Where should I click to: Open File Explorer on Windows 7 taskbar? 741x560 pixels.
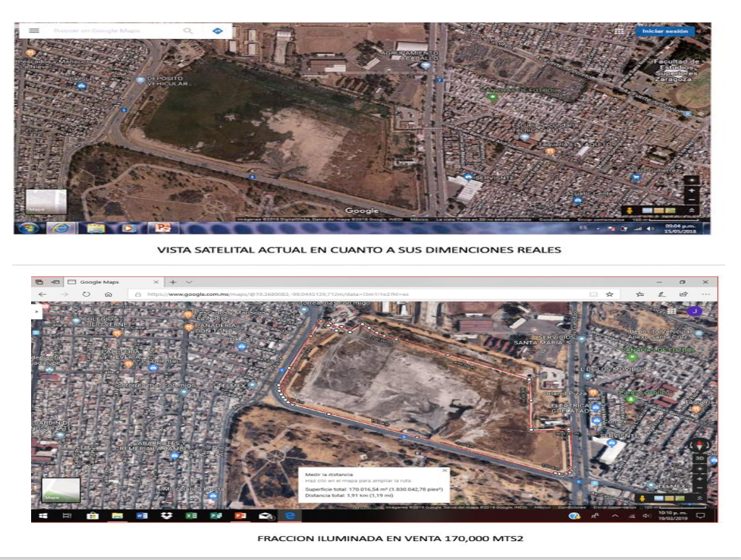pyautogui.click(x=96, y=228)
